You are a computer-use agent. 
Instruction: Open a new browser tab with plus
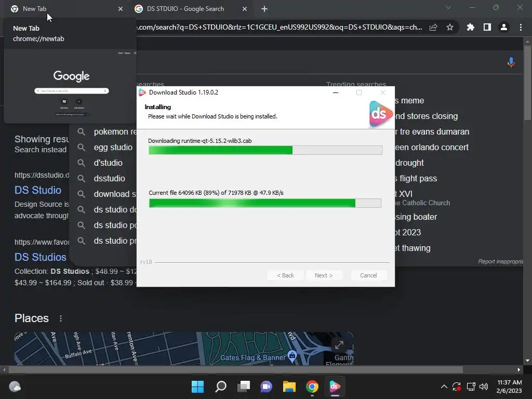click(x=264, y=9)
